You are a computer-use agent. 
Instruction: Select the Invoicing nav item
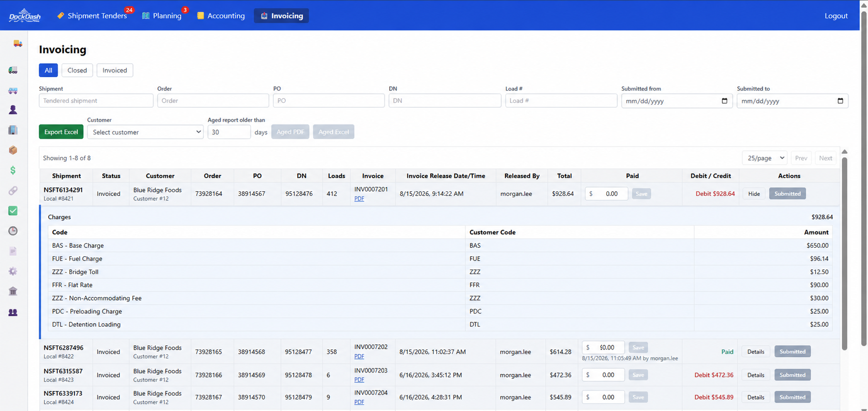coord(282,16)
